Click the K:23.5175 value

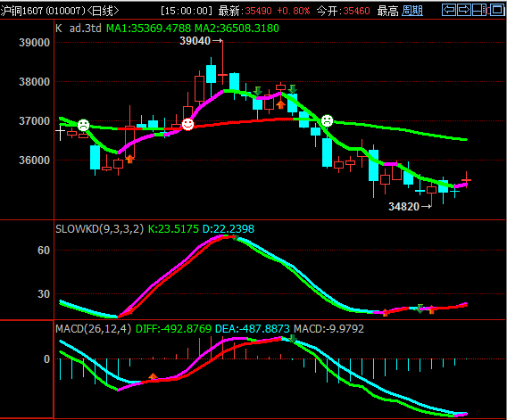(x=173, y=229)
